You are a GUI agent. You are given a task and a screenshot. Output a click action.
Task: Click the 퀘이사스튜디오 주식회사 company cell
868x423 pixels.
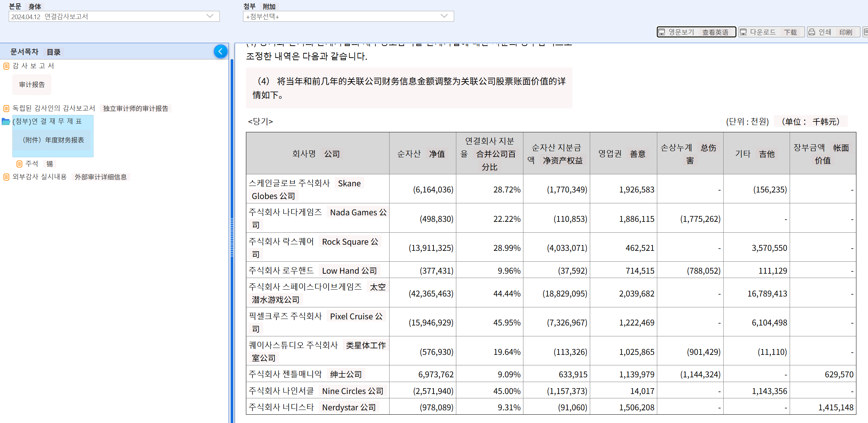318,352
